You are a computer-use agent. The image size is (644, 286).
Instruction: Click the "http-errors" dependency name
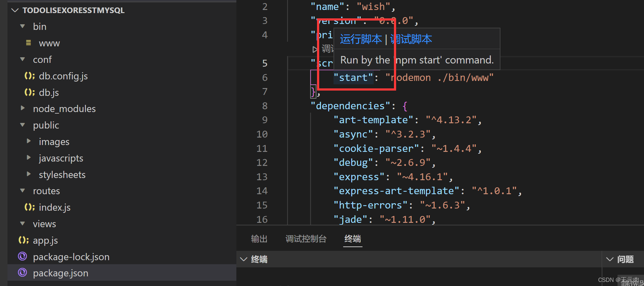coord(371,205)
